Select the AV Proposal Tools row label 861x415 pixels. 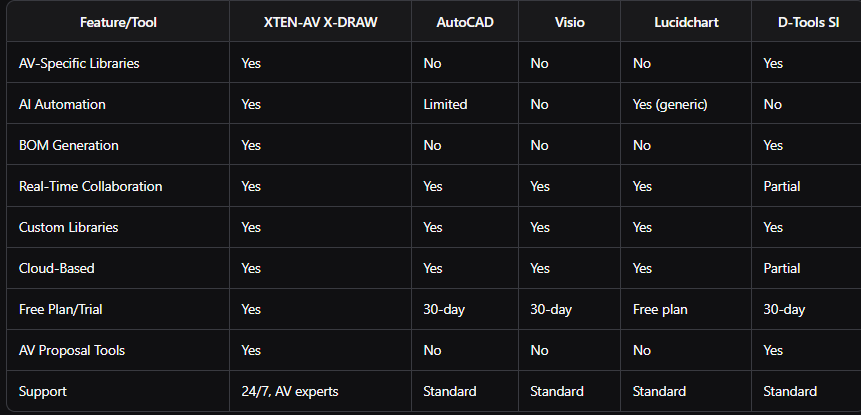[x=72, y=350]
